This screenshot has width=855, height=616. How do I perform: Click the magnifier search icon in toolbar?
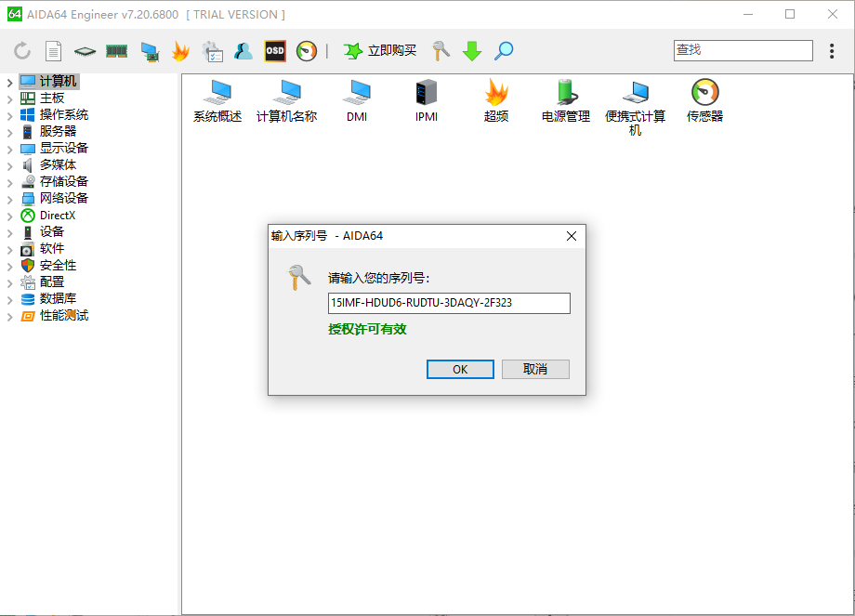504,51
